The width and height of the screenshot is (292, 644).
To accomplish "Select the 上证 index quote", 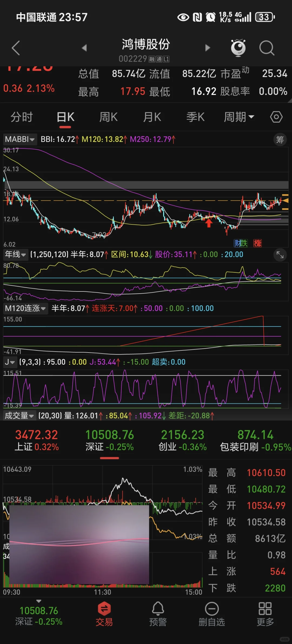I will (x=36, y=440).
